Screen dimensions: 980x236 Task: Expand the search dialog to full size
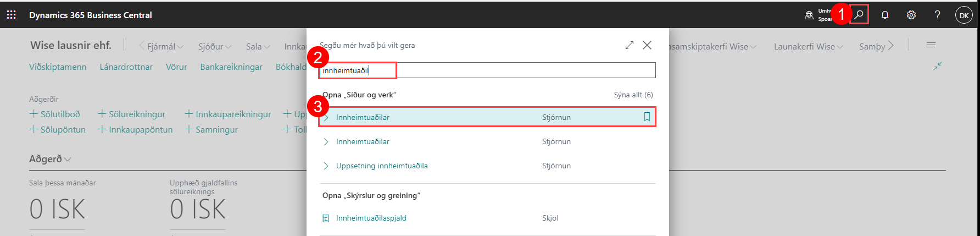click(630, 45)
